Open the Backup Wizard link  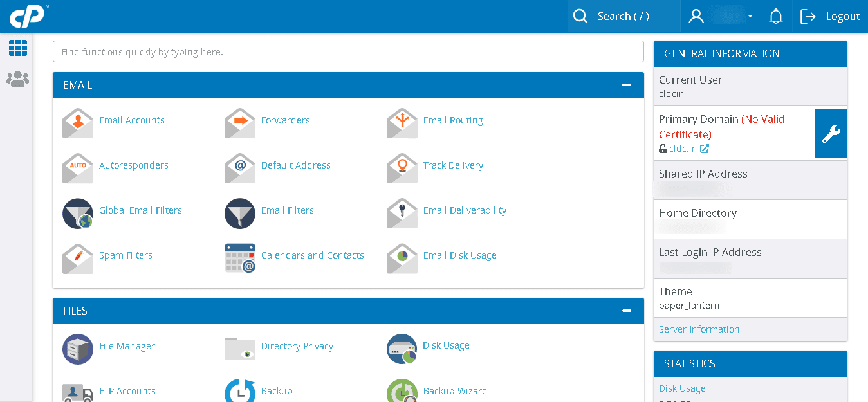tap(455, 391)
